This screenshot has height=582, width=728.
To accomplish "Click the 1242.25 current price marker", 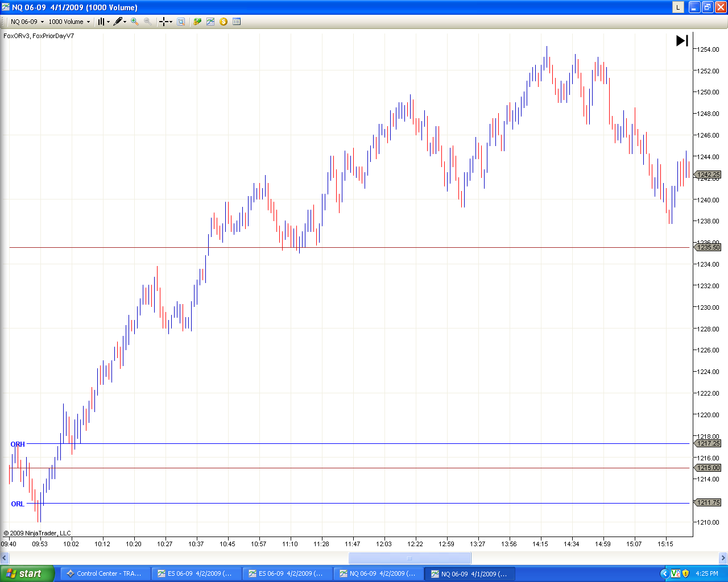I will tap(708, 174).
